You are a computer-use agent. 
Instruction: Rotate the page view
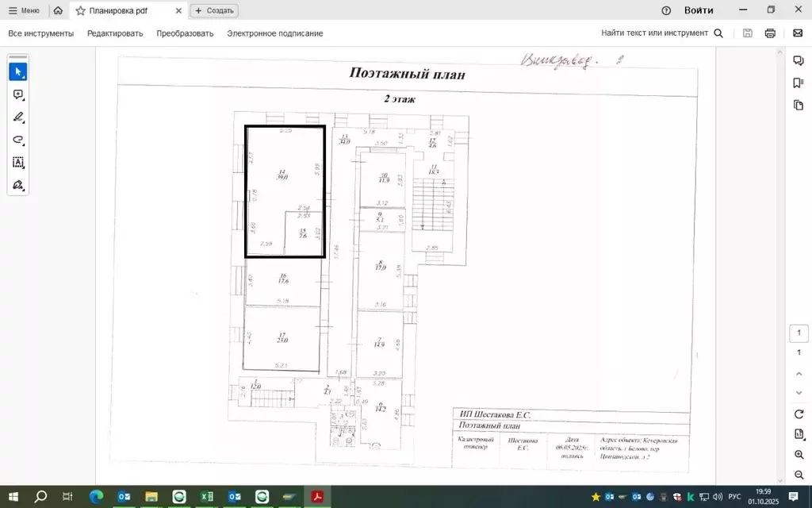[799, 414]
